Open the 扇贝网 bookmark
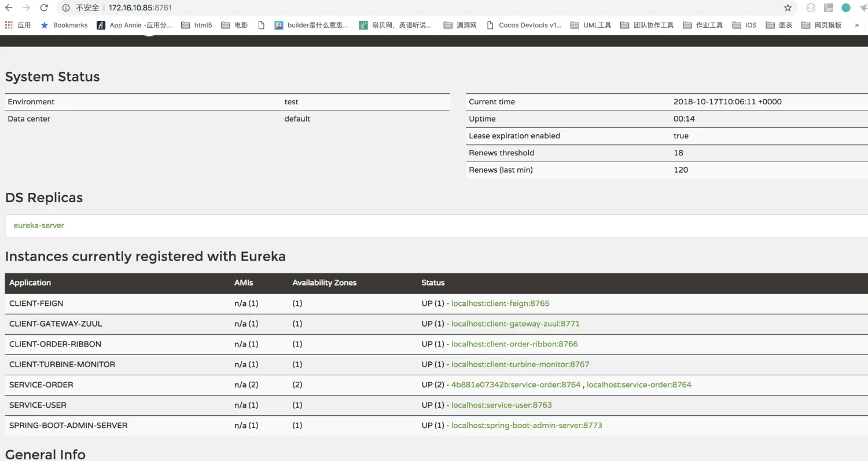The height and width of the screenshot is (461, 868). pos(396,25)
